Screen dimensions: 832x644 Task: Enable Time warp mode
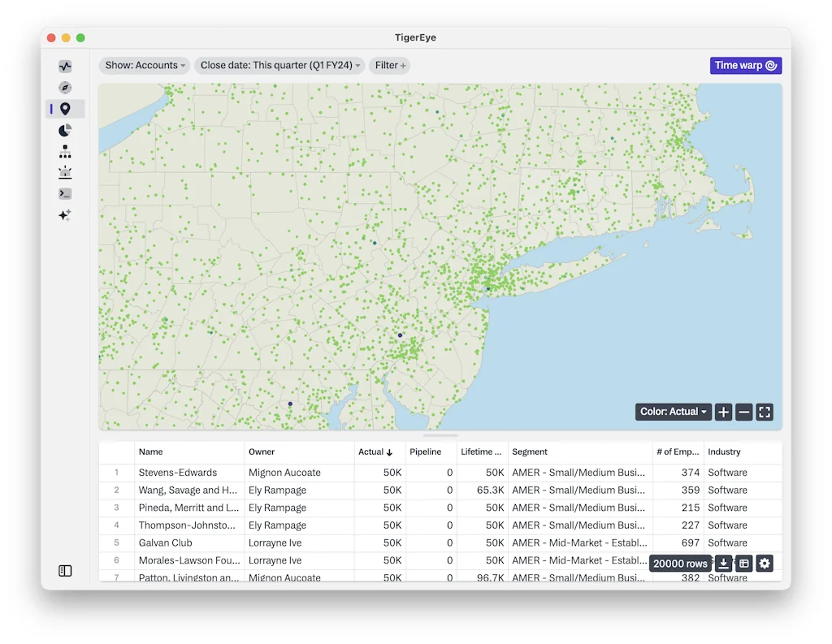[x=745, y=65]
